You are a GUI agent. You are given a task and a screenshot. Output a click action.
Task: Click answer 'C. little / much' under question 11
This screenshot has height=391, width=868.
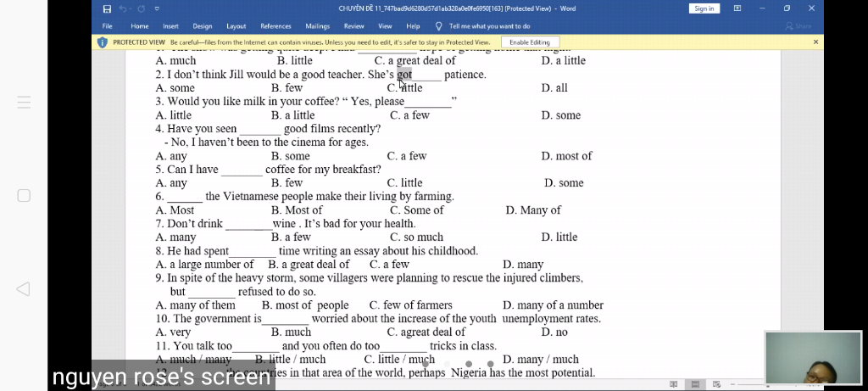399,360
